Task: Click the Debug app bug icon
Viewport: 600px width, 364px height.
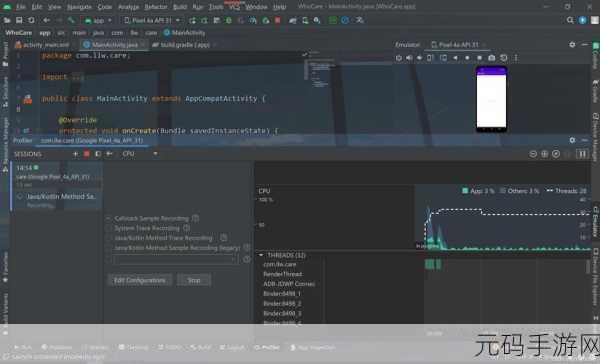Action: coord(229,20)
